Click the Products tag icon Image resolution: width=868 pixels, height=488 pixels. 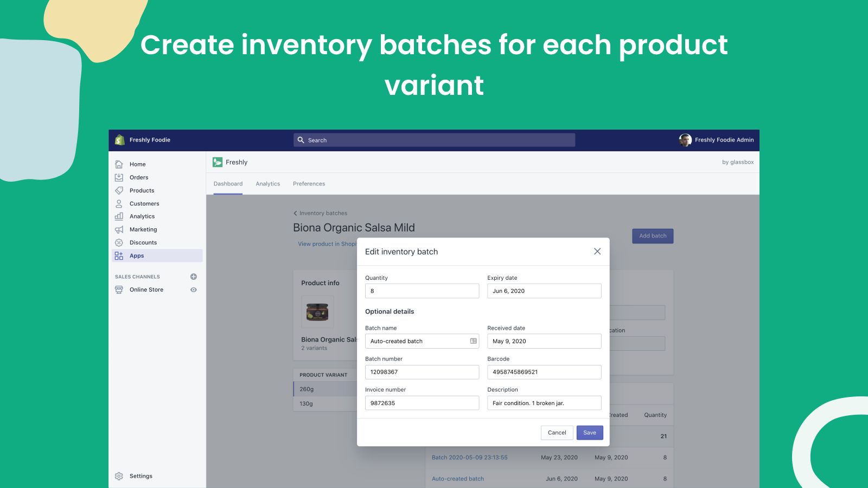pyautogui.click(x=119, y=190)
